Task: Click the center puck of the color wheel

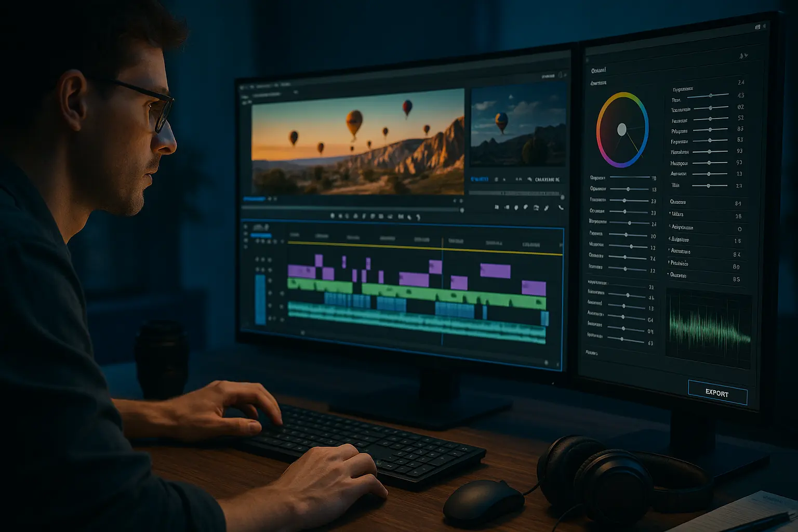Action: pyautogui.click(x=622, y=129)
